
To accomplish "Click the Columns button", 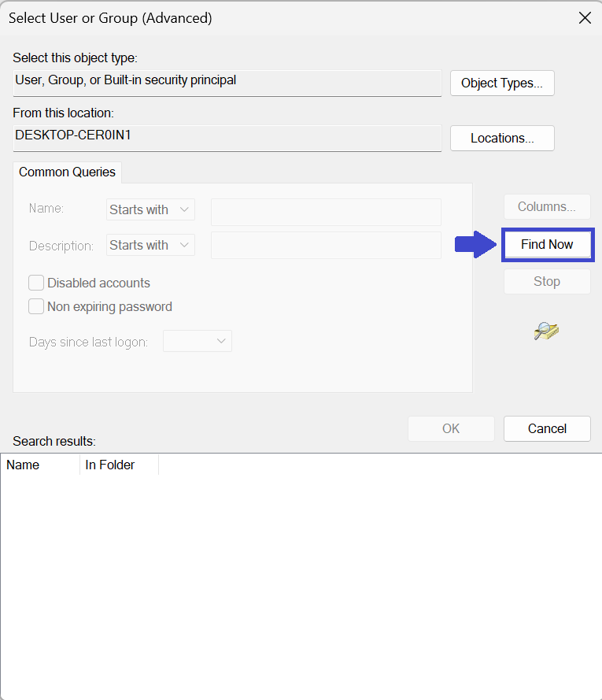I will point(547,207).
